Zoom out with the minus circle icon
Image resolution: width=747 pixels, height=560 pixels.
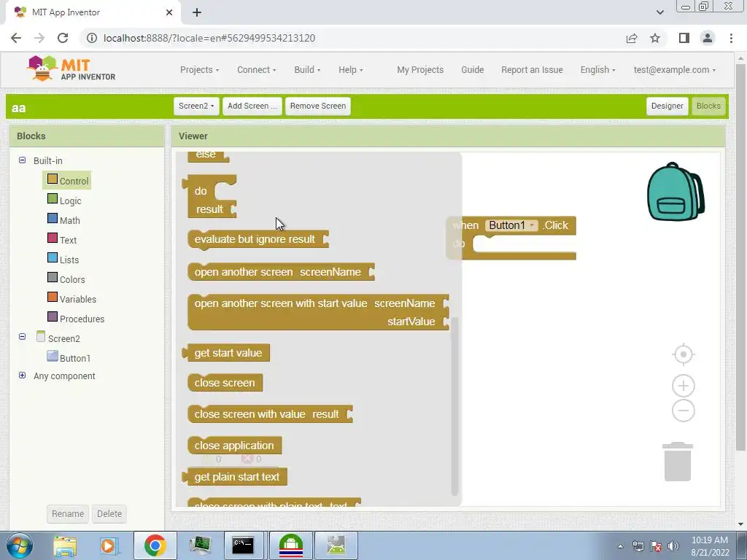[x=683, y=411]
